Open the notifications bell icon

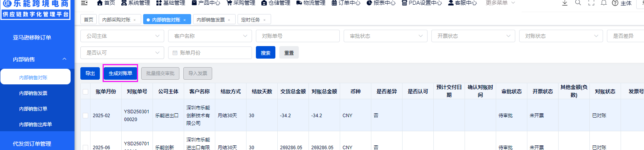(x=604, y=3)
